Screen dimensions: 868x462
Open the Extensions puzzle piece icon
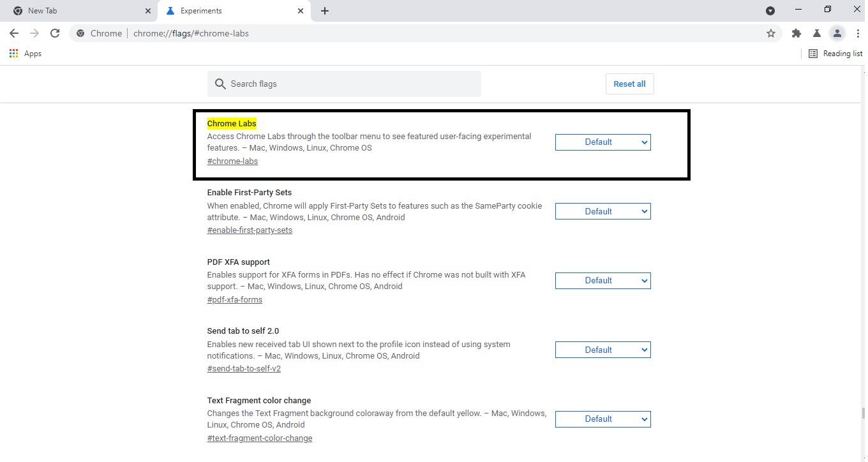[797, 33]
